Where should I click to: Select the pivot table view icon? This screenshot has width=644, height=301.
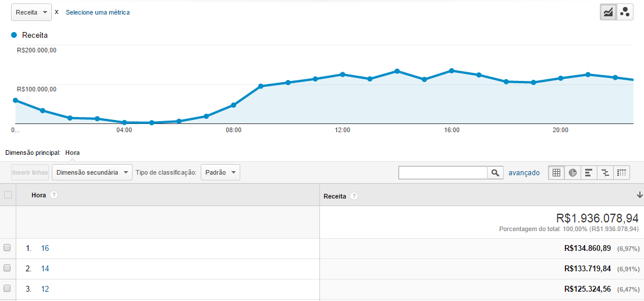point(621,172)
